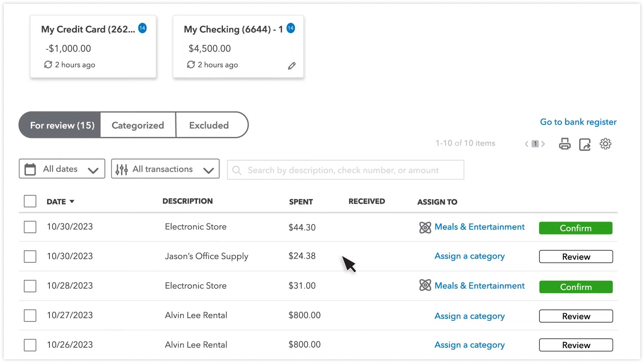Click the edit pencil on My Checking card
This screenshot has width=644, height=363.
pos(291,66)
